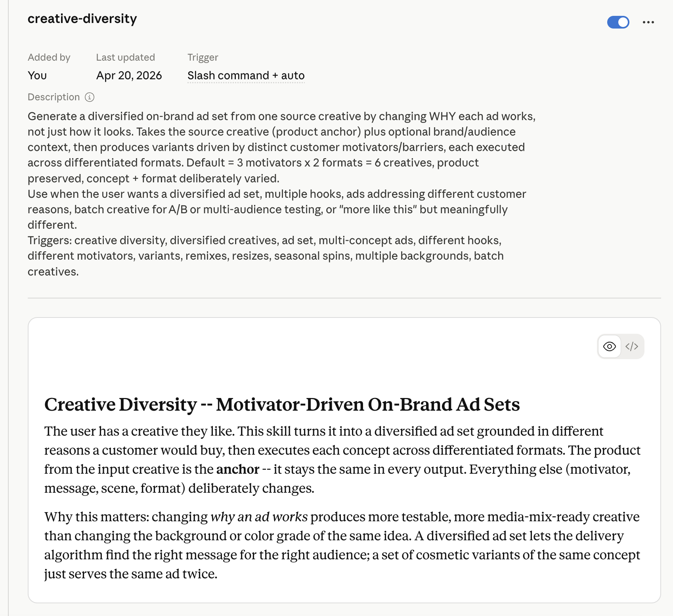Screen dimensions: 673x616
Task: Click the Last updated label
Action: click(125, 57)
